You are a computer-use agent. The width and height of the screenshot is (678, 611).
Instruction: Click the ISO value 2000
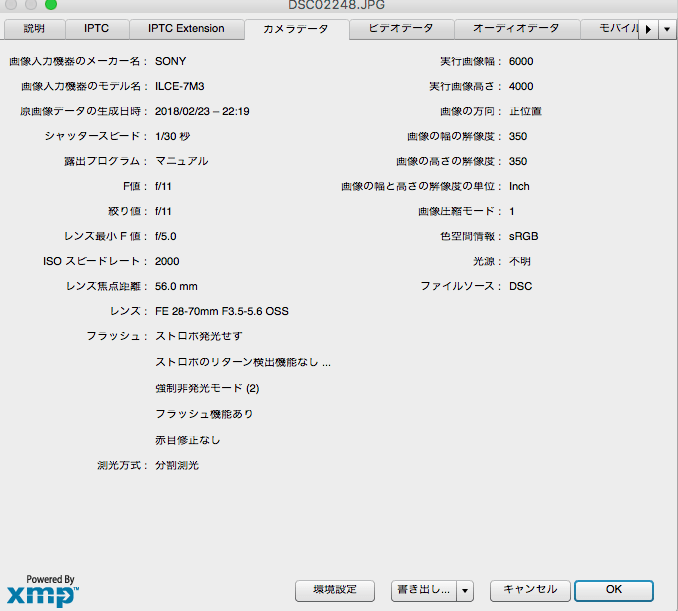167,262
